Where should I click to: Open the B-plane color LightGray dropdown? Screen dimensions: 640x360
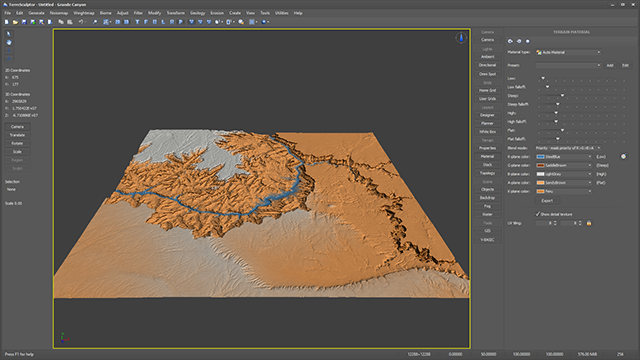click(564, 174)
